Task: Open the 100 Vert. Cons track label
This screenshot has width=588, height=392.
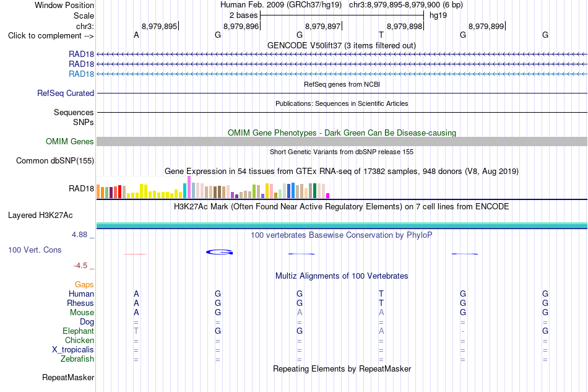Action: click(35, 250)
